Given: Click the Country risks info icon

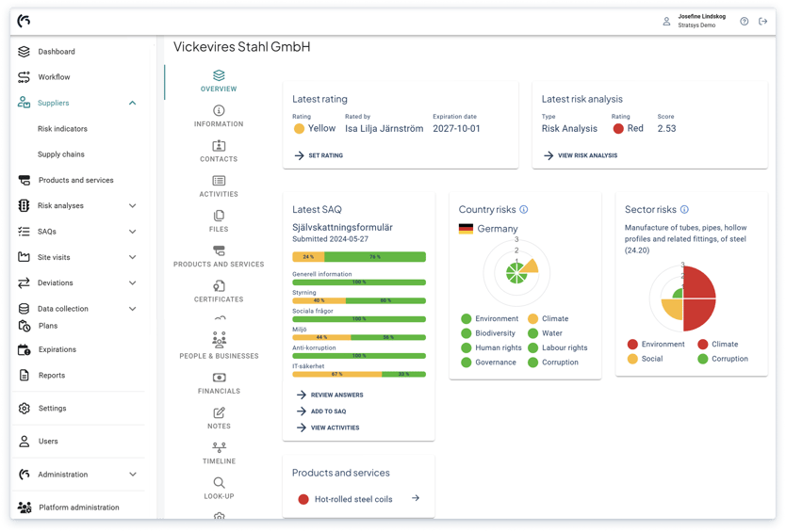Looking at the screenshot, I should coord(524,210).
